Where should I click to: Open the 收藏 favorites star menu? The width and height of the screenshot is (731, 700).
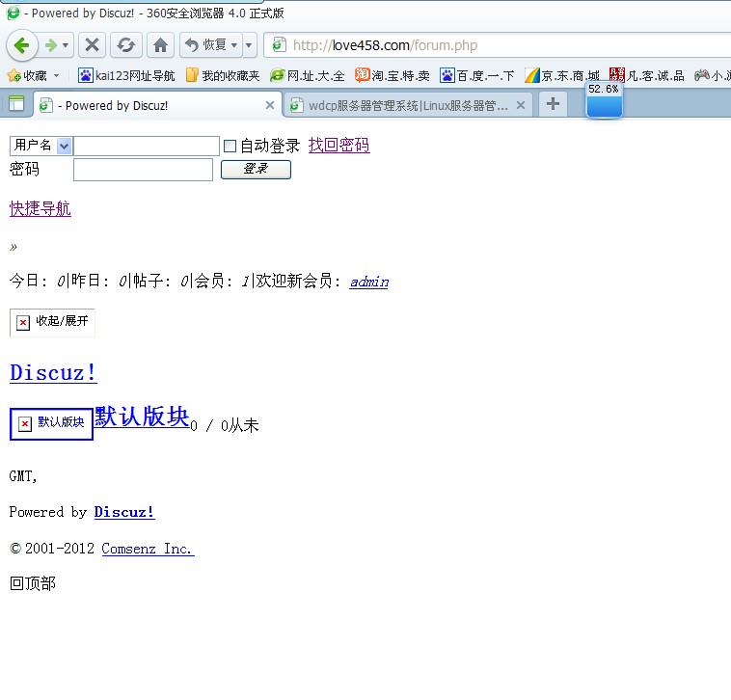(x=27, y=75)
